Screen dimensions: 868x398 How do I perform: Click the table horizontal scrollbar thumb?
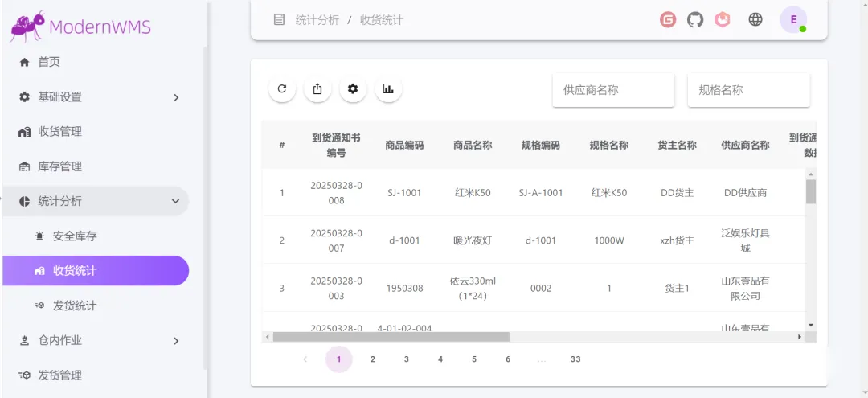coord(391,337)
